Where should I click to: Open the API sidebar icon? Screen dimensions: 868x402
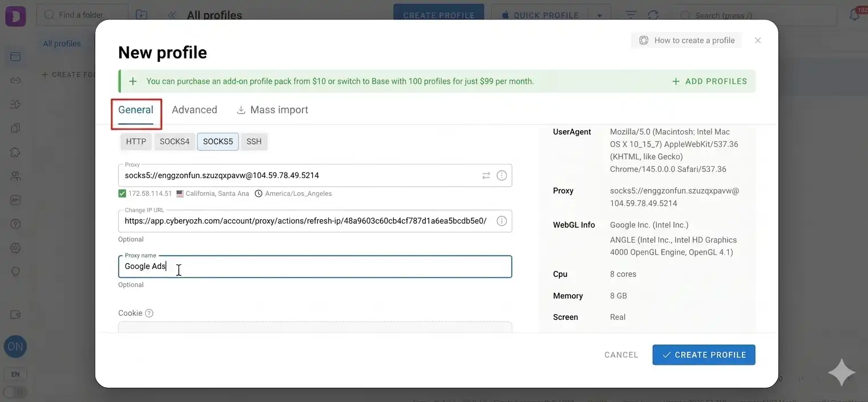pyautogui.click(x=15, y=200)
